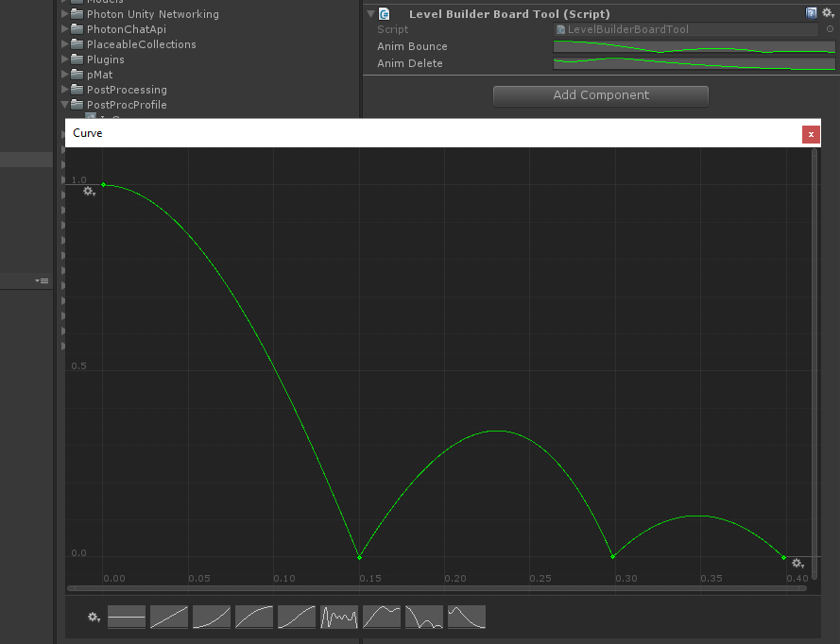
Task: Apply the ease-in-out S-curve preset
Action: click(297, 618)
